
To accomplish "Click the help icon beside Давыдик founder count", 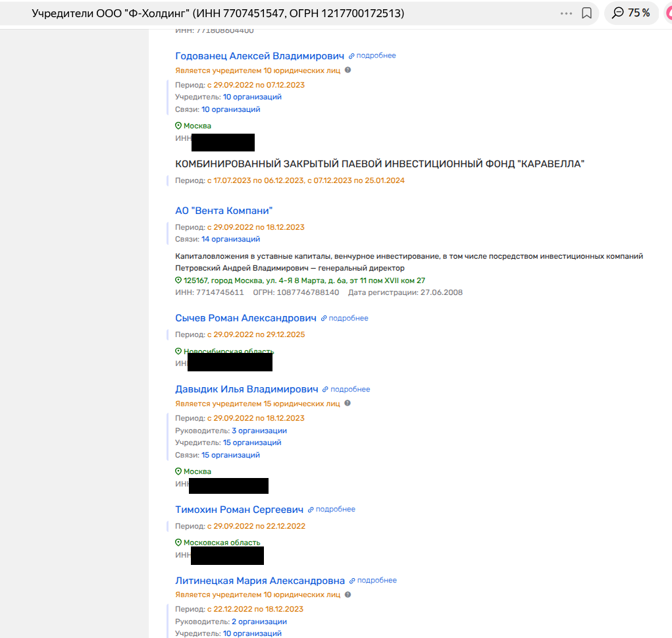I will (x=348, y=403).
